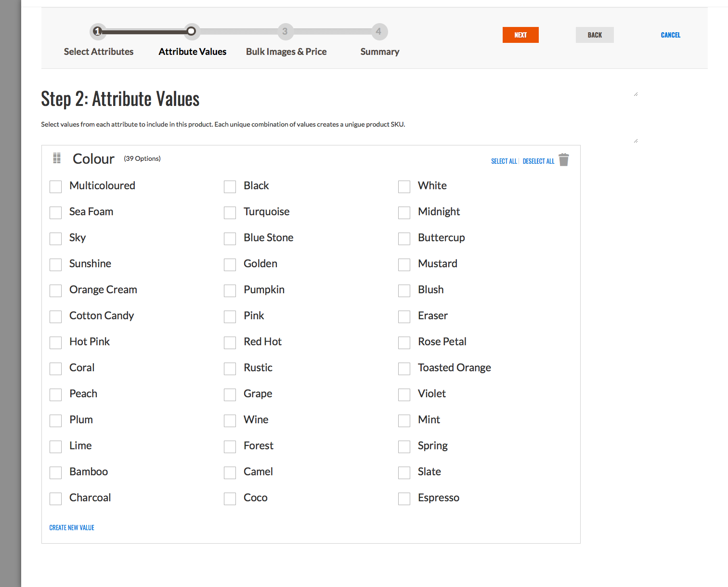The image size is (728, 587).
Task: Click the BACK button
Action: tap(595, 35)
